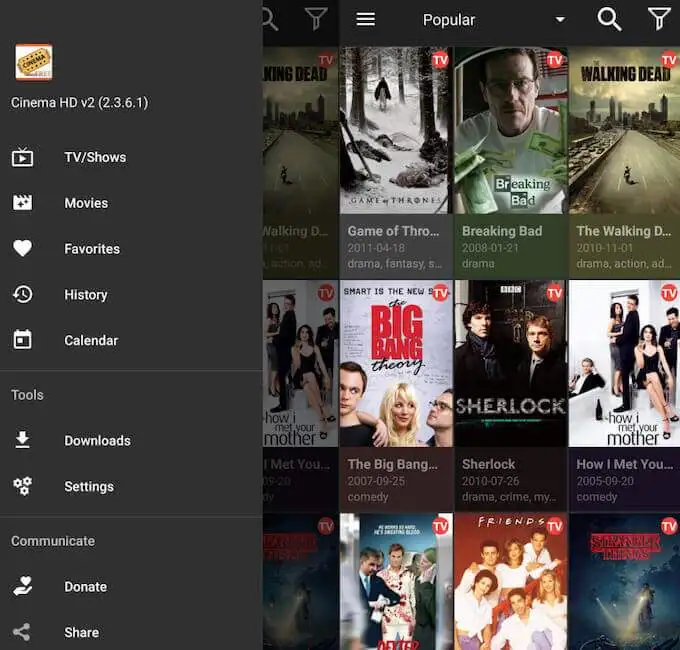Click the Cinema HD v2 (2.3.6.1) version text
680x650 pixels.
pos(80,103)
